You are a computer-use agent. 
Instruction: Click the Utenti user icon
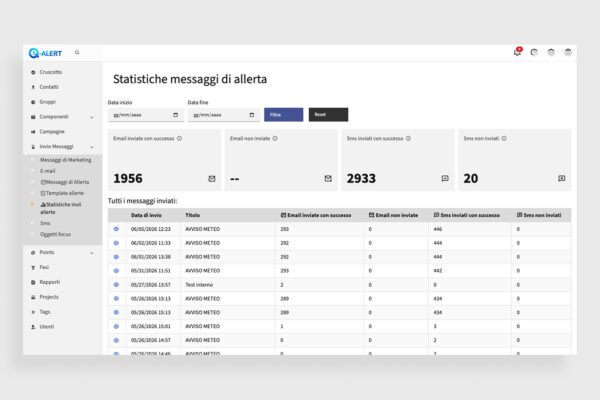click(x=33, y=327)
